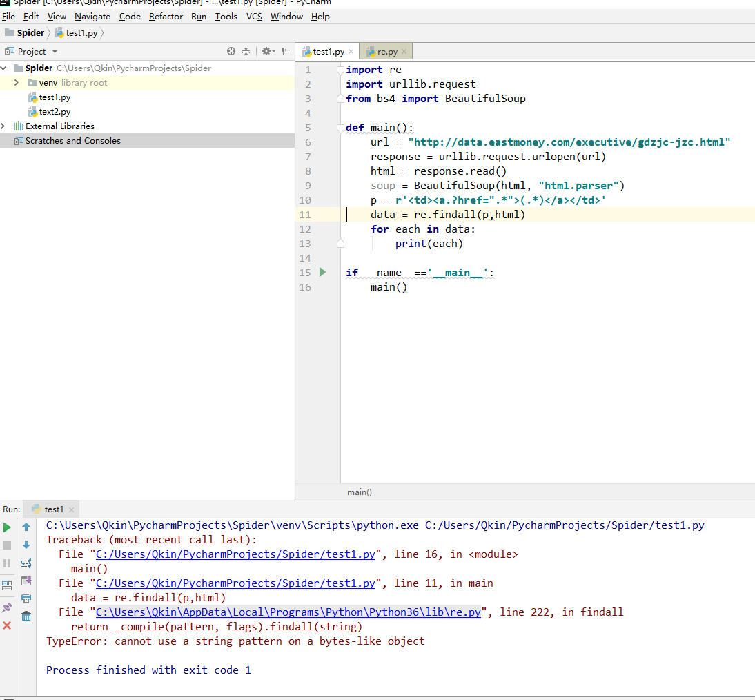
Task: Click the green Rerun button in Run panel
Action: coord(7,527)
